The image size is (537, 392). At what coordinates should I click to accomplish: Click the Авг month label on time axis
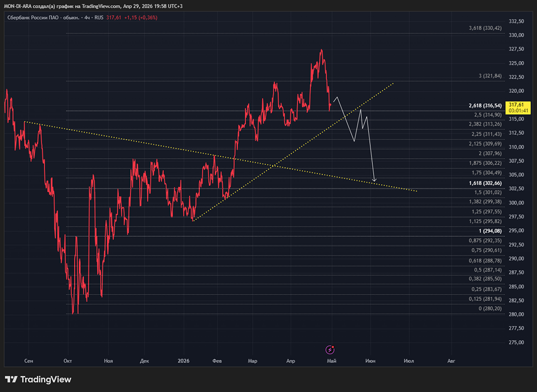click(x=452, y=361)
